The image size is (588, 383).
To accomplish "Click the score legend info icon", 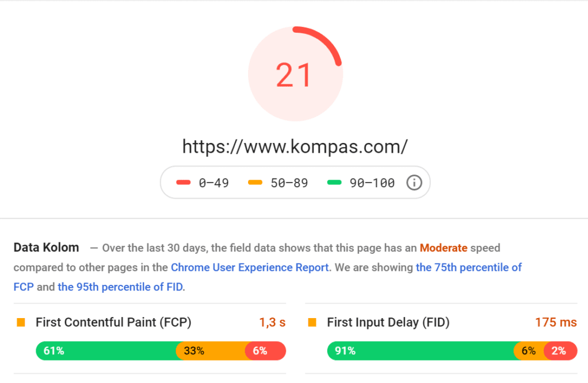I will tap(414, 183).
